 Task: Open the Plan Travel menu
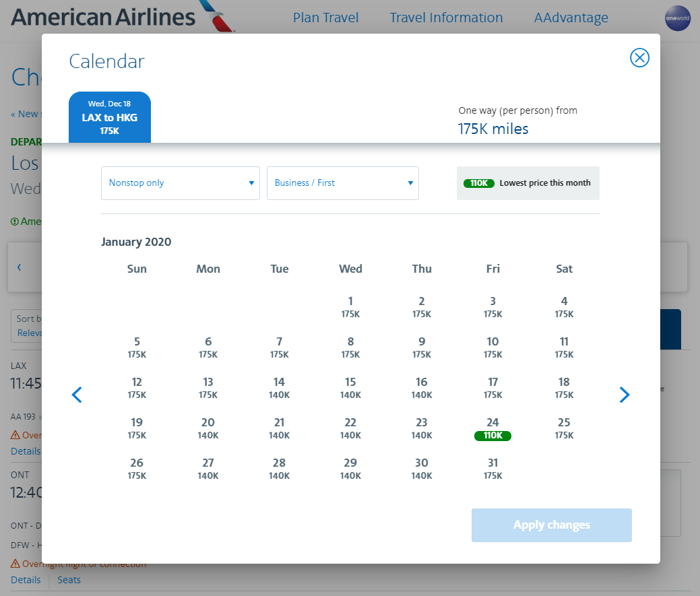click(325, 18)
